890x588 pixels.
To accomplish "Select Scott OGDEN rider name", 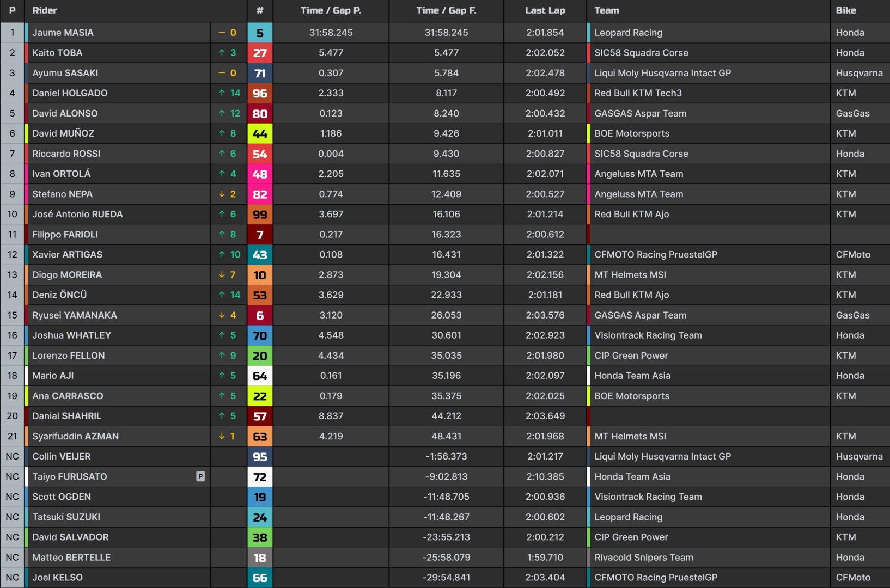I will pyautogui.click(x=62, y=497).
